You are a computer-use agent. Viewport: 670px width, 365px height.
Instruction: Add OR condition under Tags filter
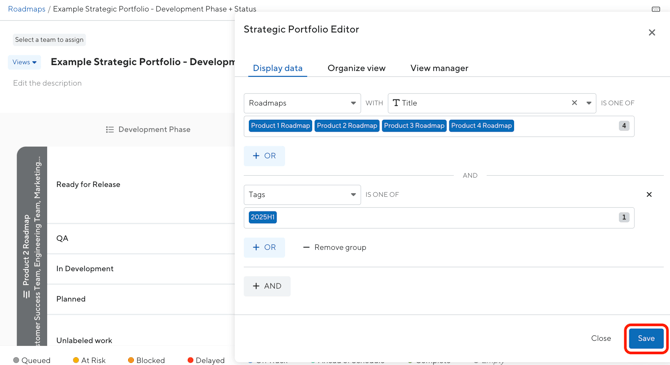[264, 247]
